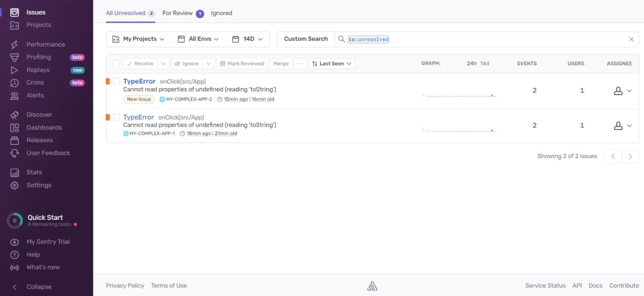Expand the Resolve options arrow
This screenshot has width=644, height=296.
click(163, 64)
